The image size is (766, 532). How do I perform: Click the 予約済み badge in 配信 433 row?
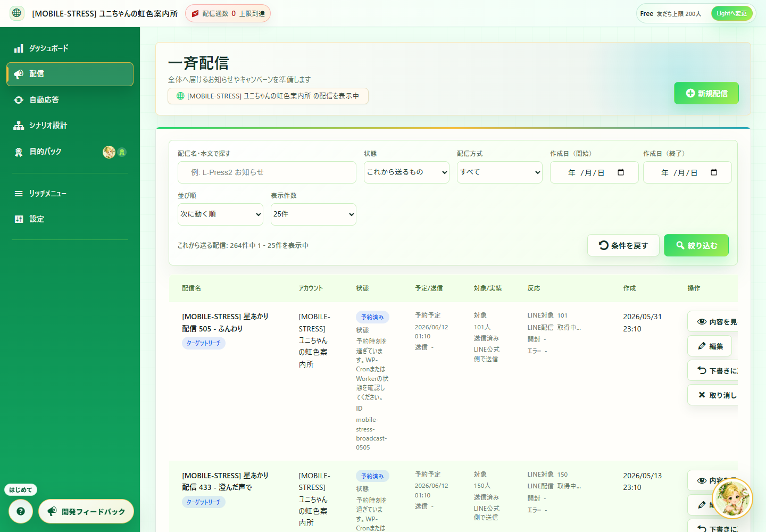[x=372, y=476]
